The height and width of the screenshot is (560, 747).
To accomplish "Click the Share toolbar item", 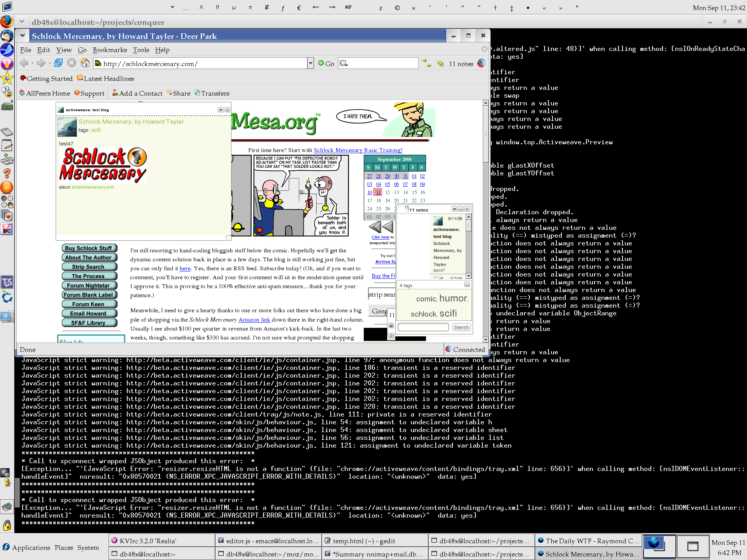I will [x=179, y=93].
